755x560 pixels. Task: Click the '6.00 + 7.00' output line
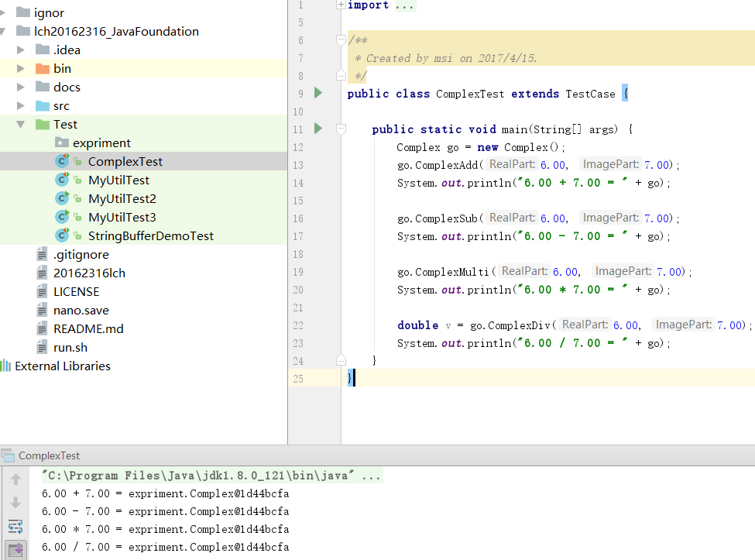165,493
